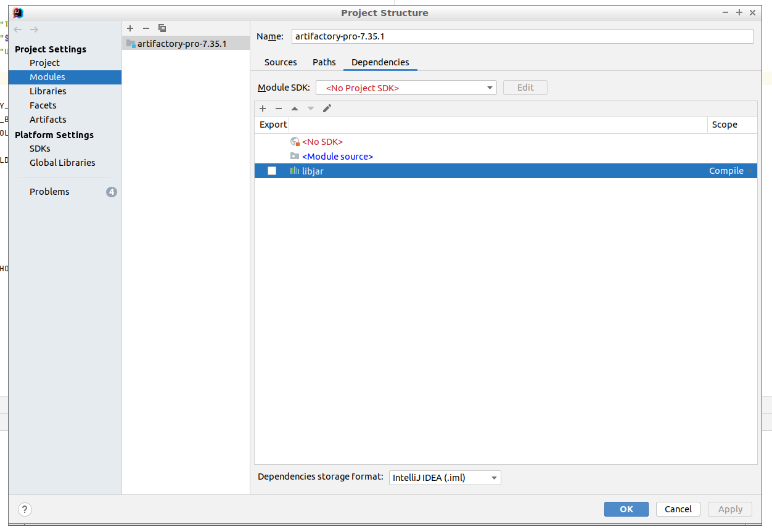The height and width of the screenshot is (532, 772).
Task: Select Libraries in Project Settings
Action: tap(47, 91)
